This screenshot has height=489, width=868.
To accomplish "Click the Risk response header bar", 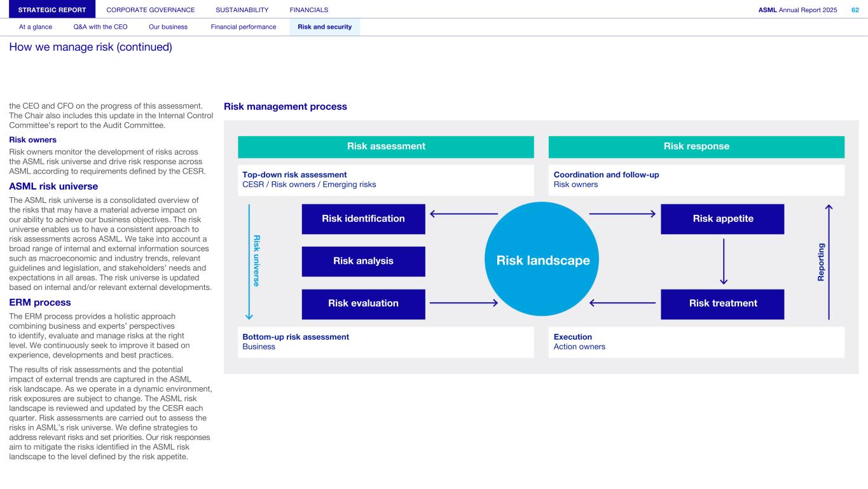I will [696, 147].
